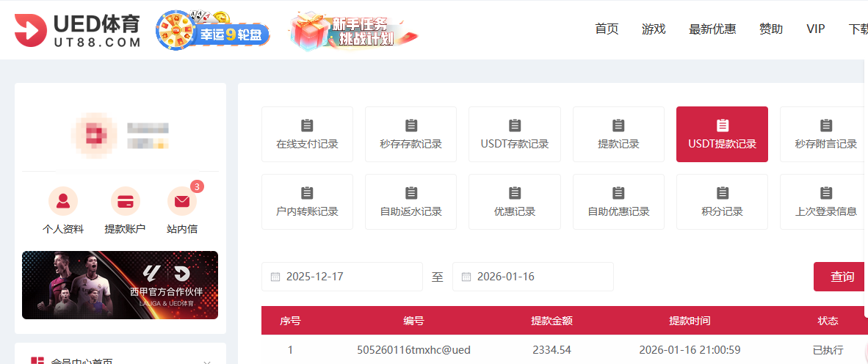Select the 在线支付记录 tab
This screenshot has height=364, width=868.
point(307,134)
